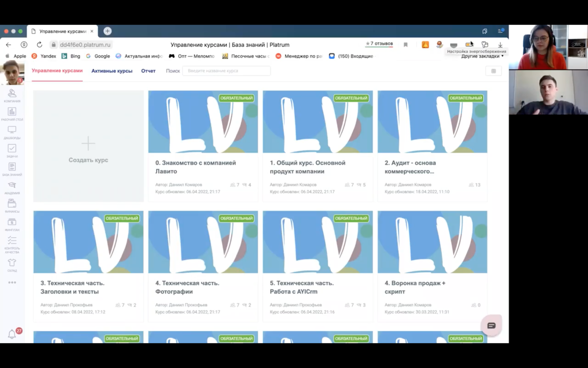Open course 4. Техническая часть. Фотографии
Screen dimensions: 588x368
(x=203, y=266)
